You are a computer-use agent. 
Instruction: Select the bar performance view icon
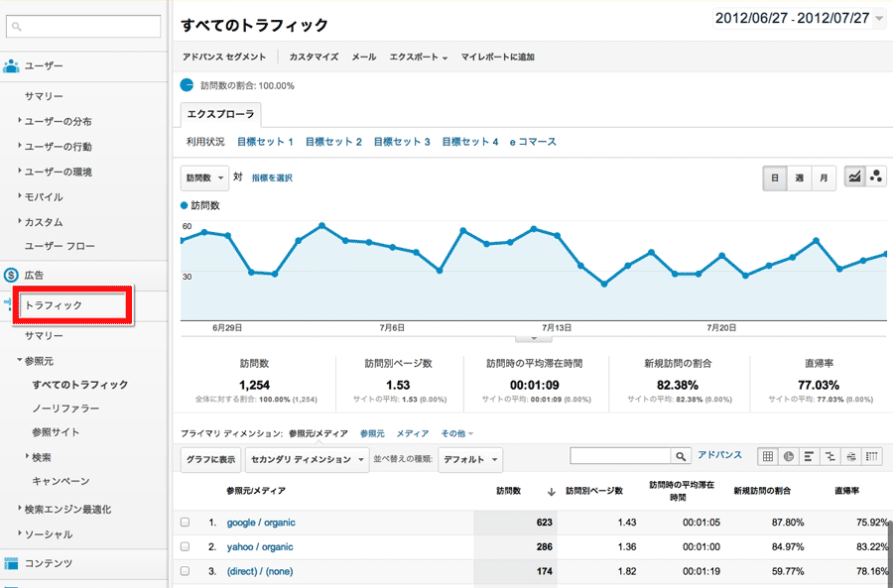(810, 456)
